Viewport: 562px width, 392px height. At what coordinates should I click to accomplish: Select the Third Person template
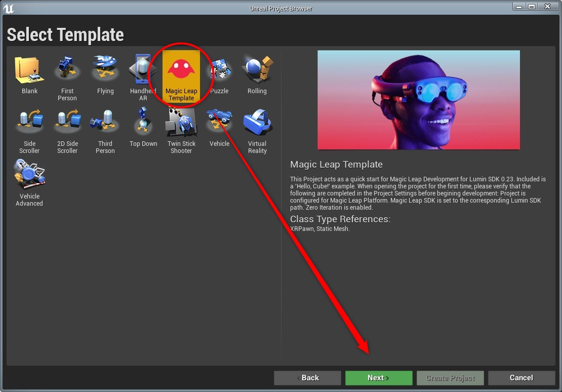pos(105,129)
